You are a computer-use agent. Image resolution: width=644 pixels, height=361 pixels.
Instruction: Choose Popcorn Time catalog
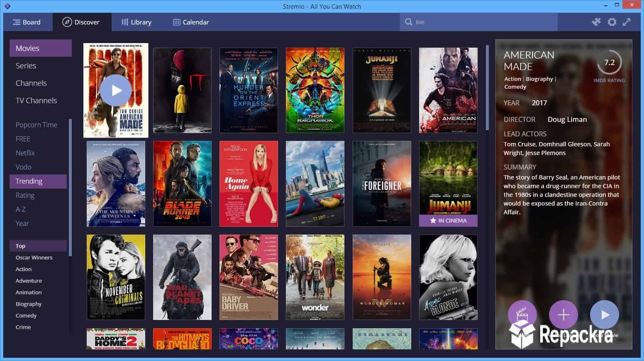(x=38, y=125)
